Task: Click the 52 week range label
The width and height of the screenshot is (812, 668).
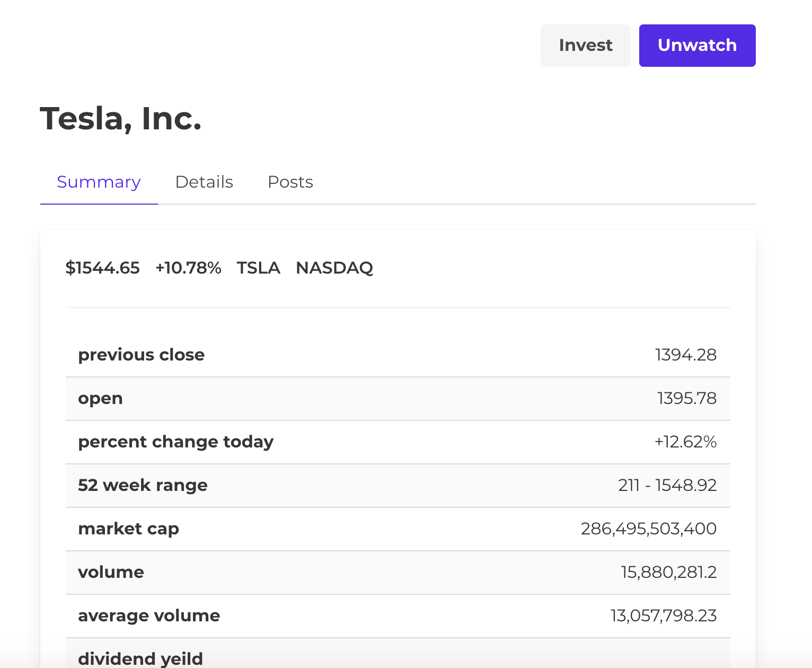Action: (x=143, y=485)
